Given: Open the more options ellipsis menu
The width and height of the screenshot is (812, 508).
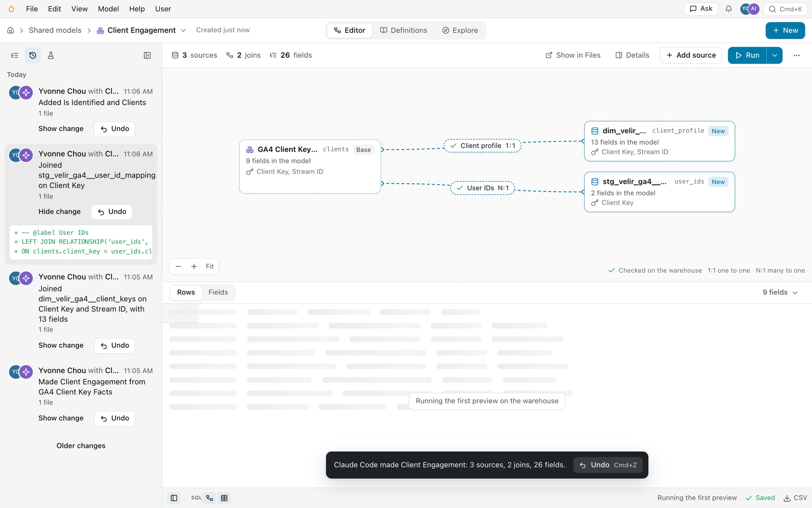Looking at the screenshot, I should click(797, 56).
